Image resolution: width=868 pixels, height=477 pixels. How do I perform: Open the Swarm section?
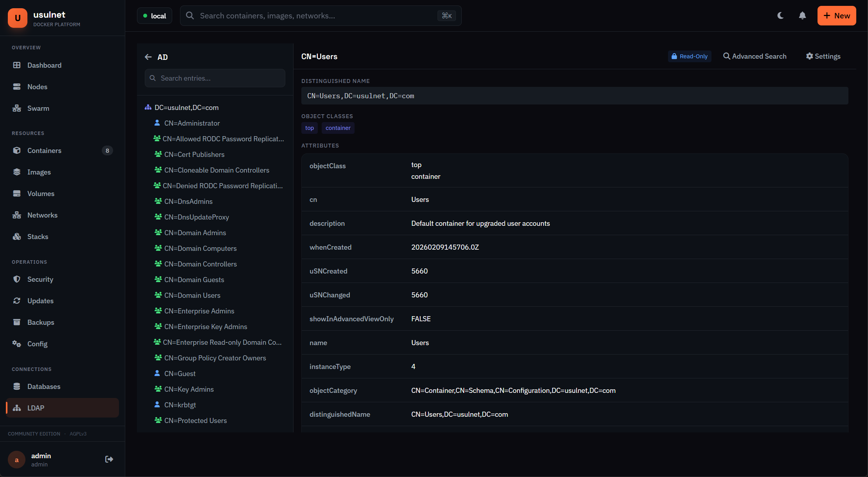(x=38, y=108)
